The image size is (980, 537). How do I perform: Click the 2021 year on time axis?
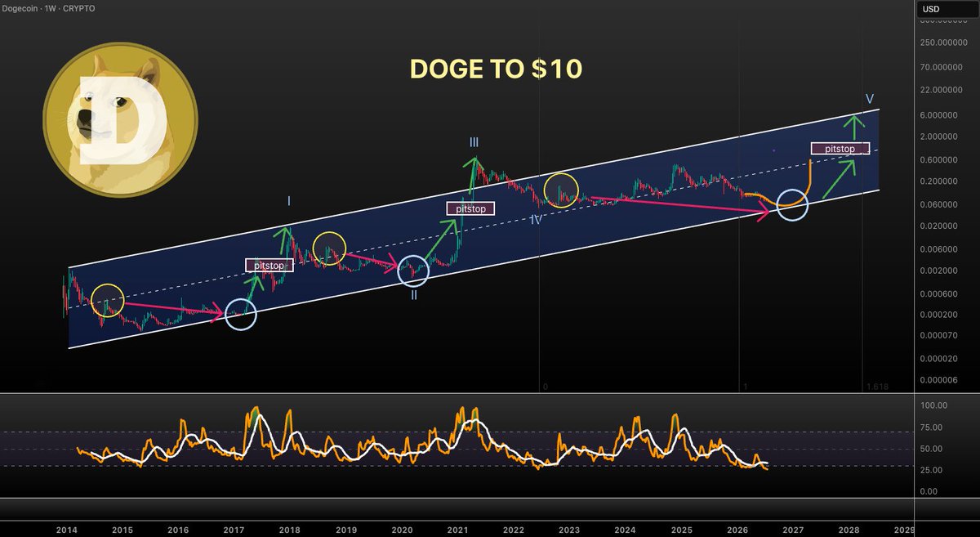click(457, 530)
